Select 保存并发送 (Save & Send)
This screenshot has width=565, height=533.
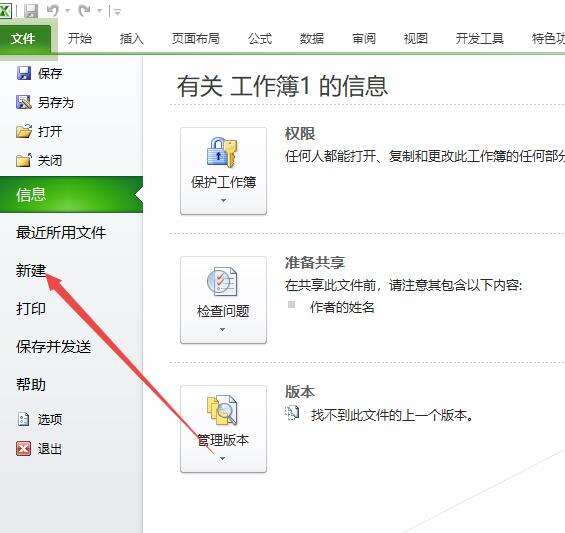[x=53, y=347]
